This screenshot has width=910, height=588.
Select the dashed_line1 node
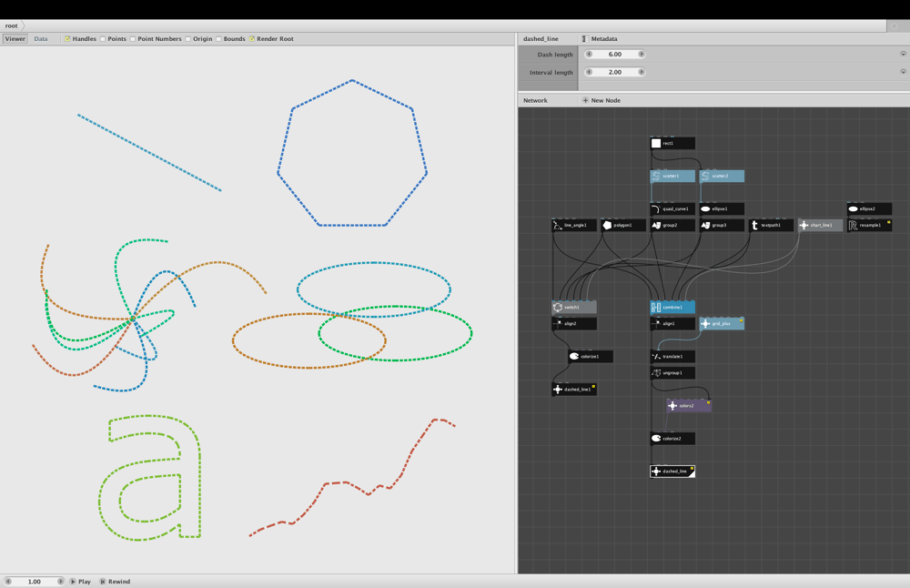pyautogui.click(x=574, y=390)
